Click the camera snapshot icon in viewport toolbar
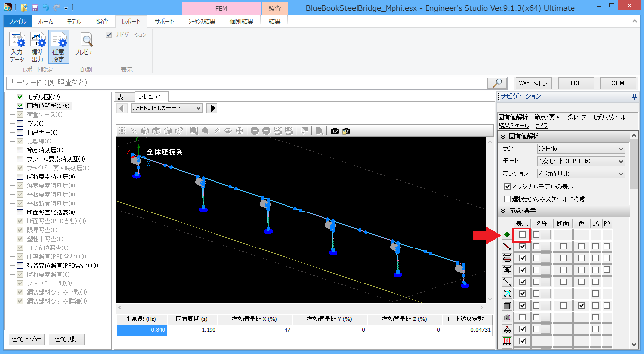This screenshot has width=644, height=354. 335,131
